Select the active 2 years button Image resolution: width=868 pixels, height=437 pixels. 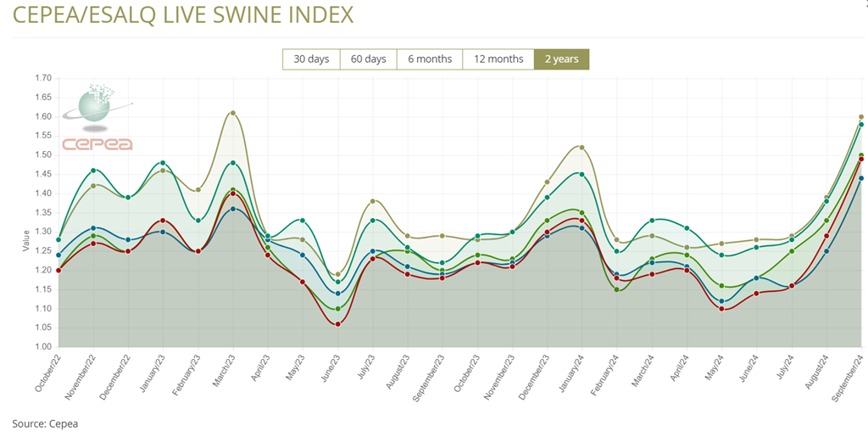[561, 59]
